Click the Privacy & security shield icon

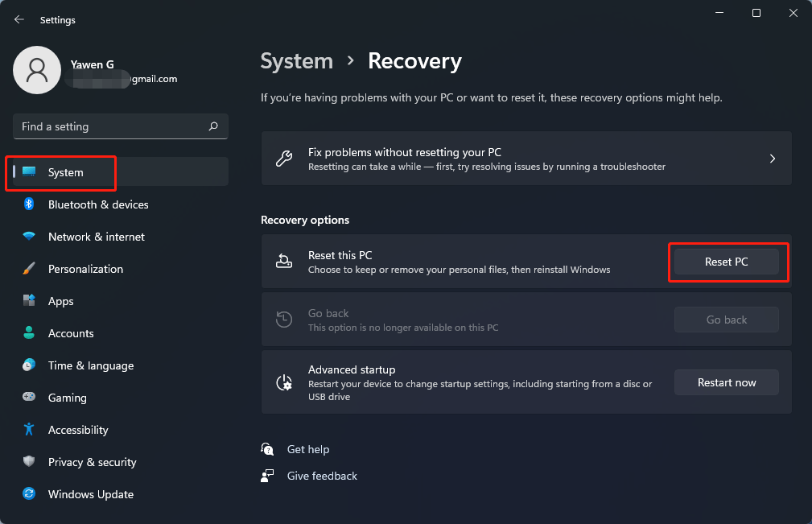click(29, 462)
